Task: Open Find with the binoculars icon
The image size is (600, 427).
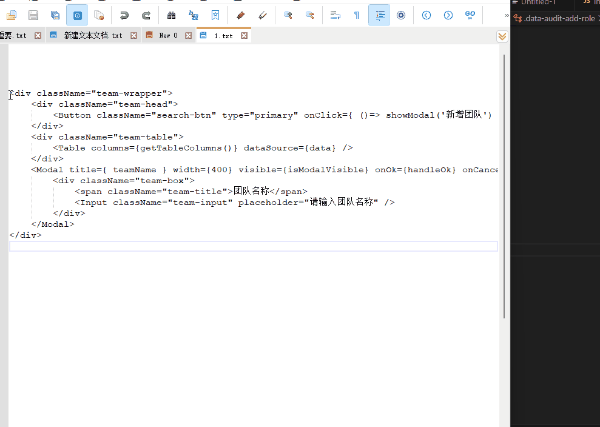Action: coord(171,15)
